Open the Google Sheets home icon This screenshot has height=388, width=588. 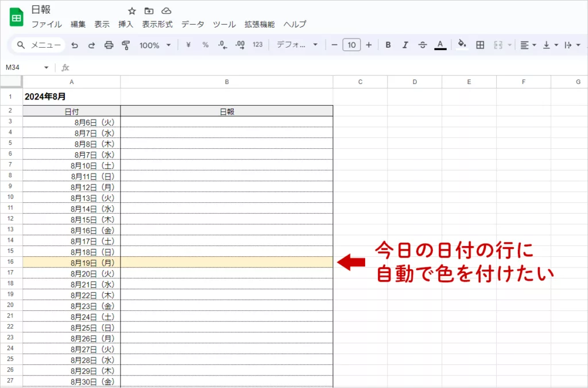click(x=16, y=17)
